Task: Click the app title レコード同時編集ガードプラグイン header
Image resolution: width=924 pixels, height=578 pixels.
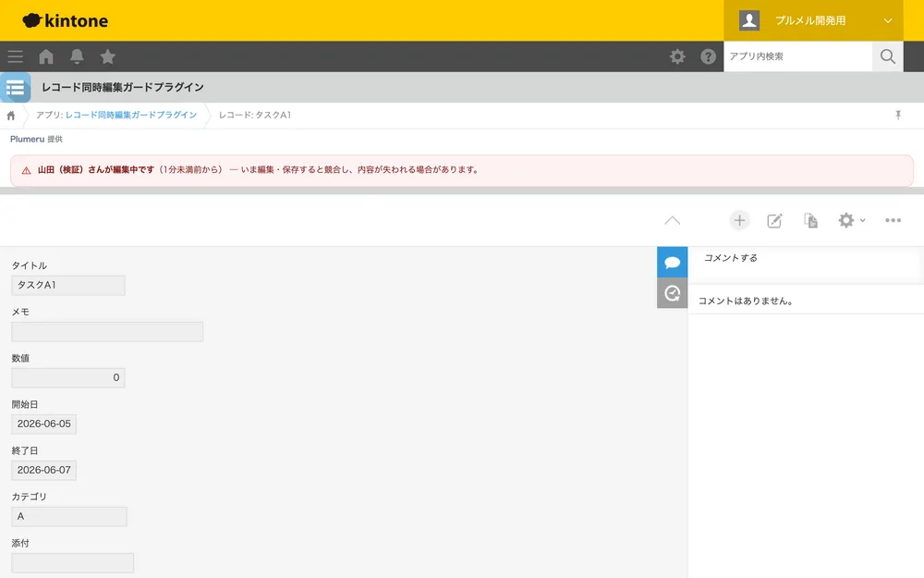Action: tap(123, 87)
